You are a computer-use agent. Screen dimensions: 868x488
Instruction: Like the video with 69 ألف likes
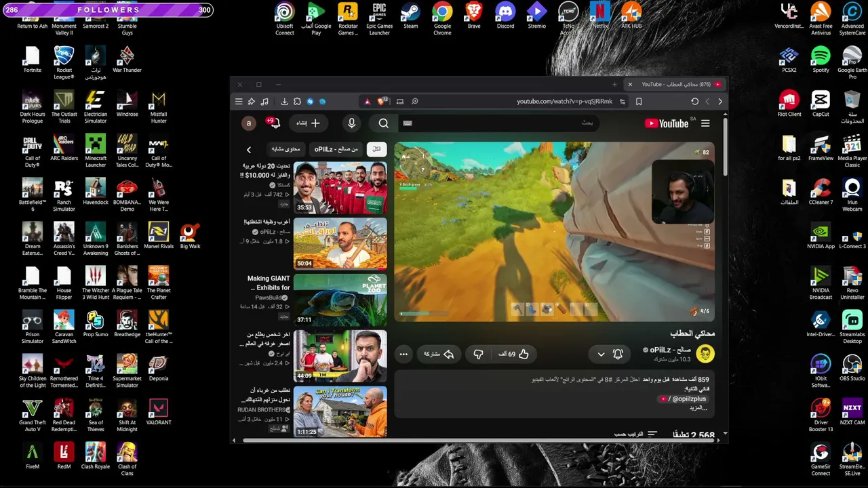coord(513,354)
